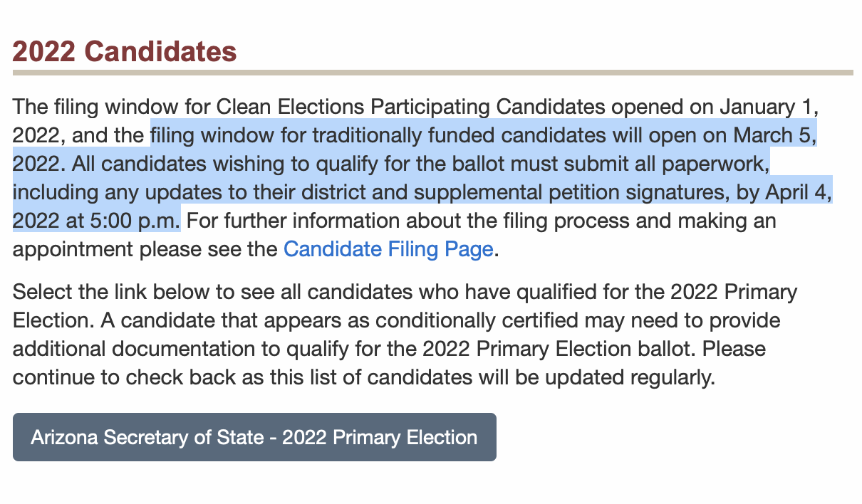Click the tan divider line below the heading
The image size is (862, 504).
tap(433, 73)
